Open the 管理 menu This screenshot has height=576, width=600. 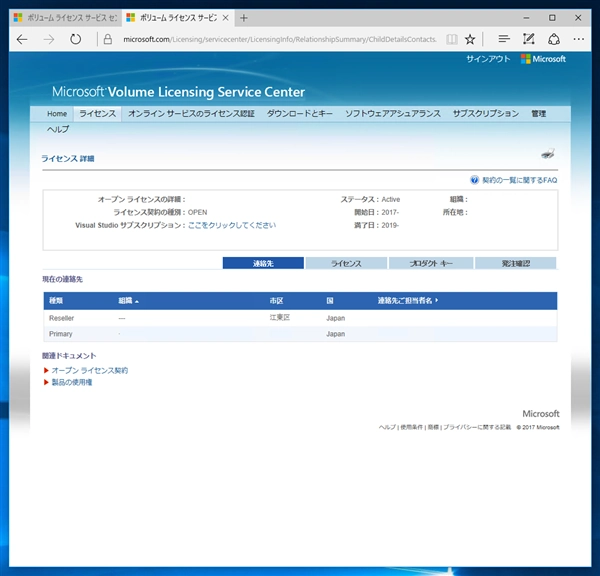pyautogui.click(x=538, y=114)
